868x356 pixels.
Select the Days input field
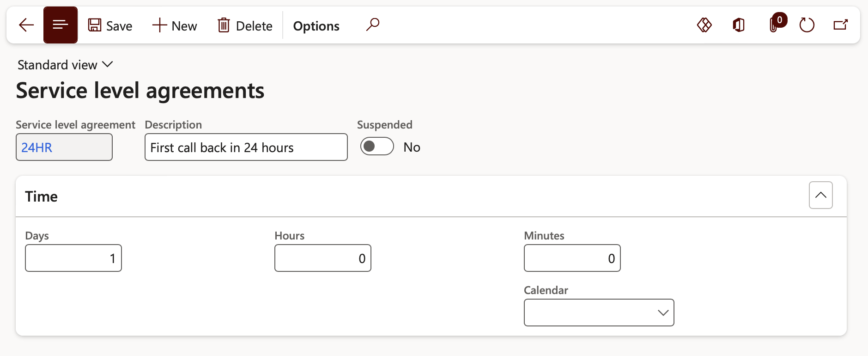73,258
